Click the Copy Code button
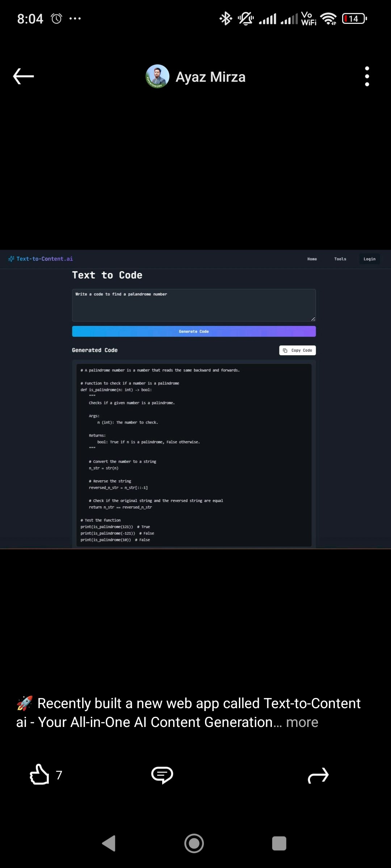Screen dimensions: 391x868 pyautogui.click(x=298, y=350)
